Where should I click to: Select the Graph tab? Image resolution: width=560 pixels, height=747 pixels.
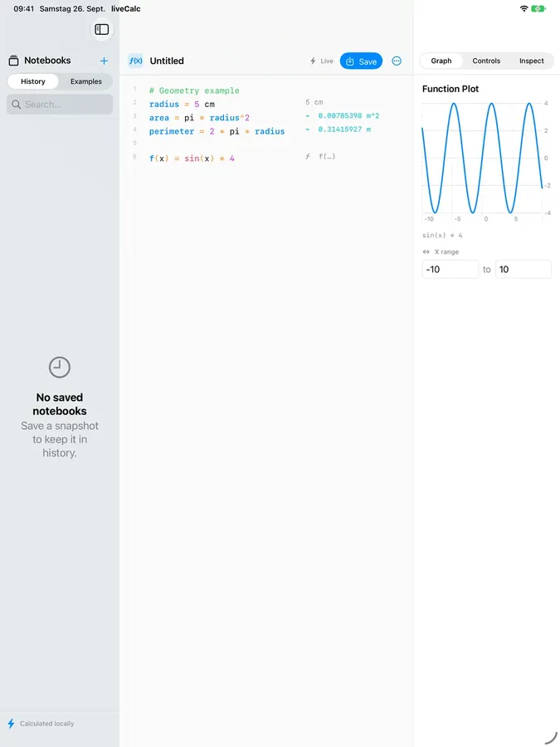(441, 61)
